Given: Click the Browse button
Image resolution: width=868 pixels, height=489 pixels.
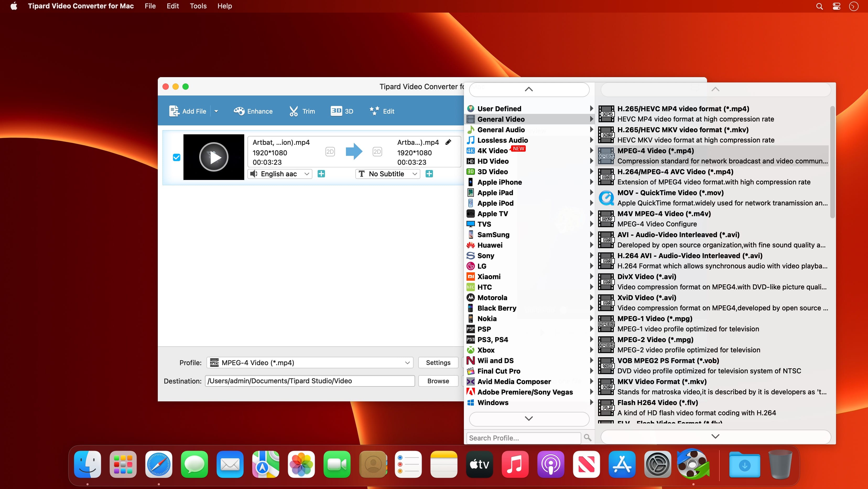Looking at the screenshot, I should click(x=438, y=381).
